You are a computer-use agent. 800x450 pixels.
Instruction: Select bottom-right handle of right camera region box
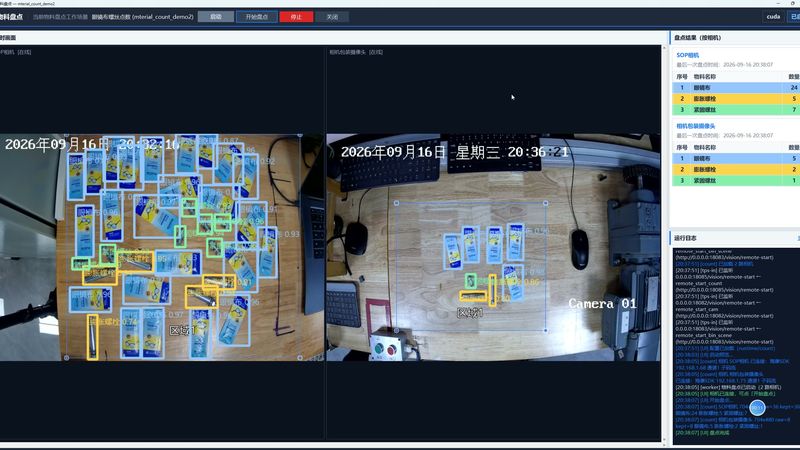[x=545, y=330]
